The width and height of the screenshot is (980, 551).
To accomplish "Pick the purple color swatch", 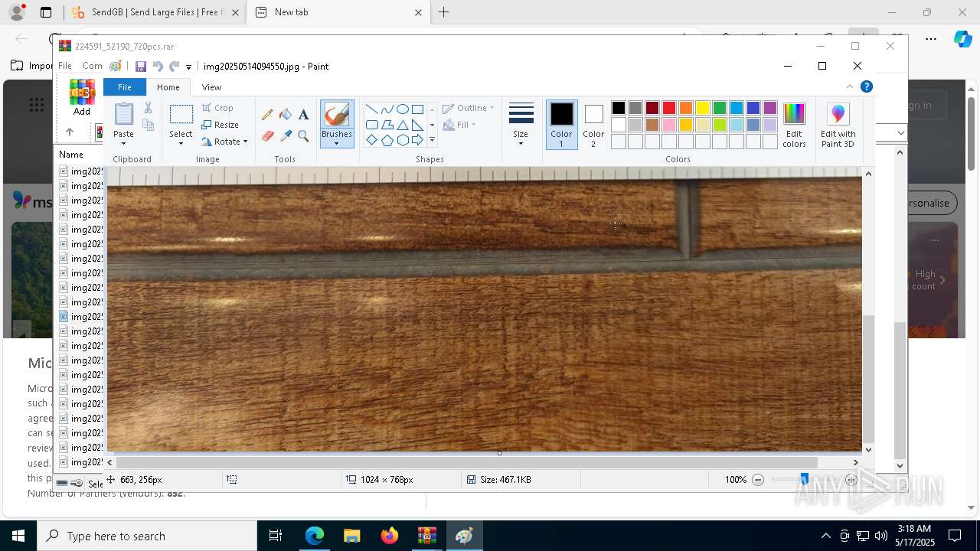I will click(x=770, y=108).
